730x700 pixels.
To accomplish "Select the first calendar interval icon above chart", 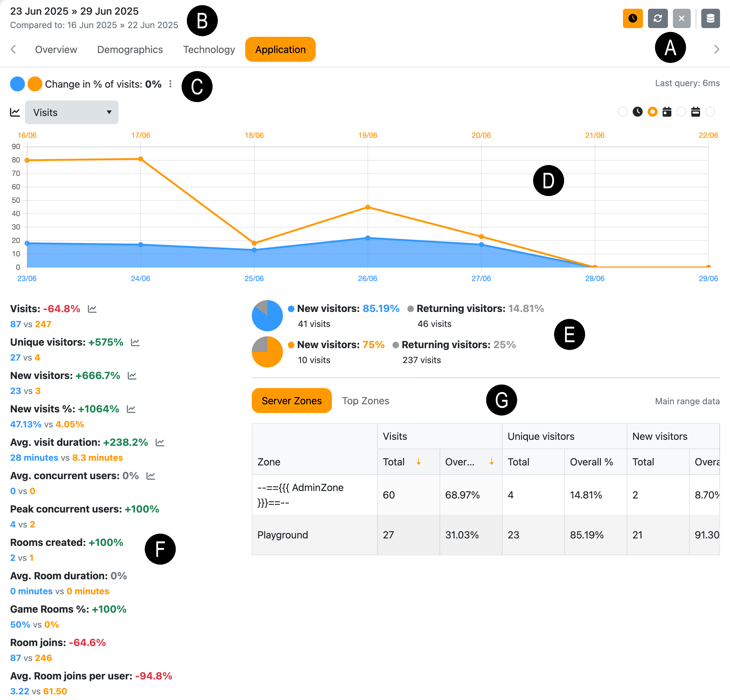I will click(x=667, y=112).
